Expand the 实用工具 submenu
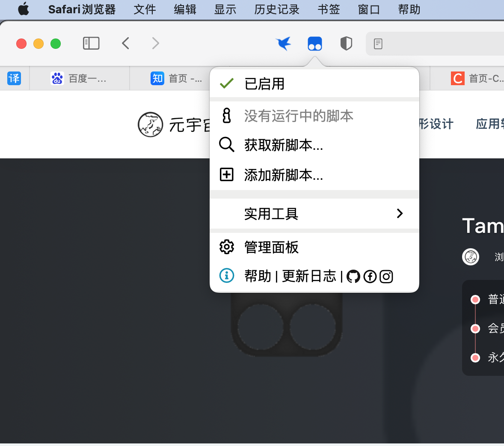 click(x=314, y=214)
